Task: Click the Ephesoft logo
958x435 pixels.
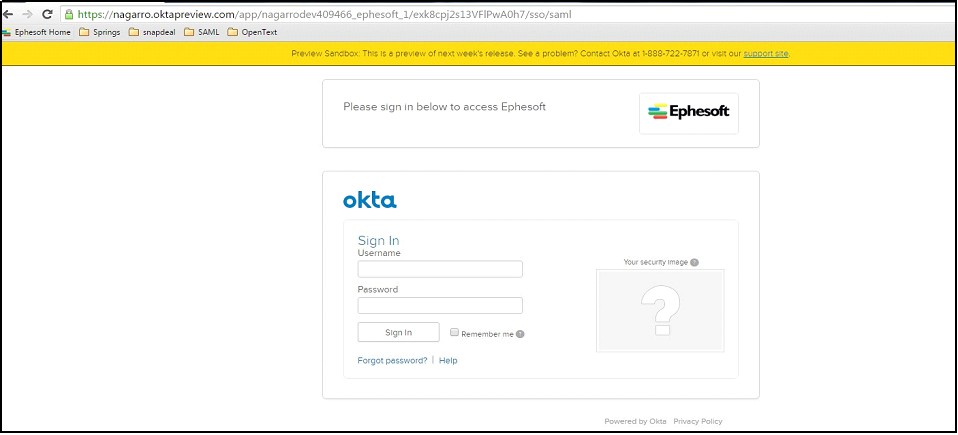Action: [x=689, y=113]
